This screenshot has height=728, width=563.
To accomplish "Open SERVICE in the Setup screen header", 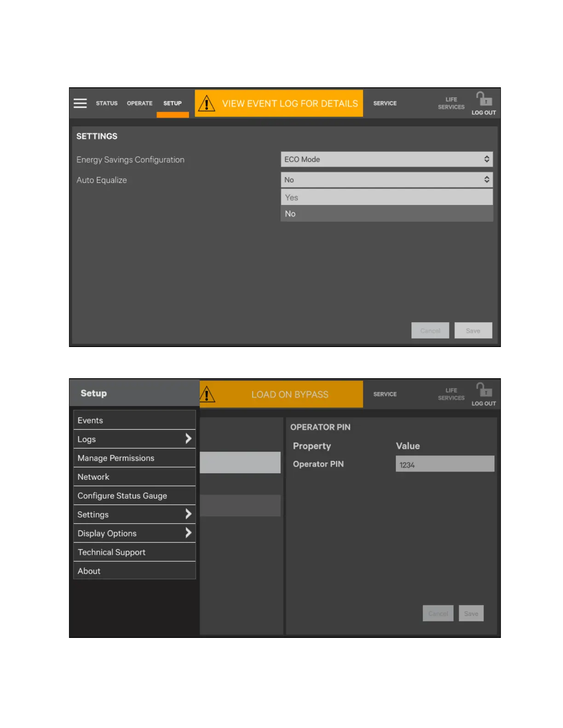I will (385, 394).
